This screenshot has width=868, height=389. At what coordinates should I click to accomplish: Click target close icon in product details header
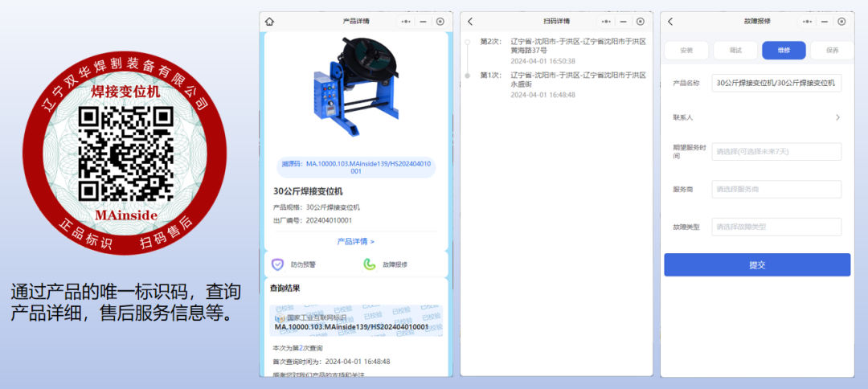(440, 22)
